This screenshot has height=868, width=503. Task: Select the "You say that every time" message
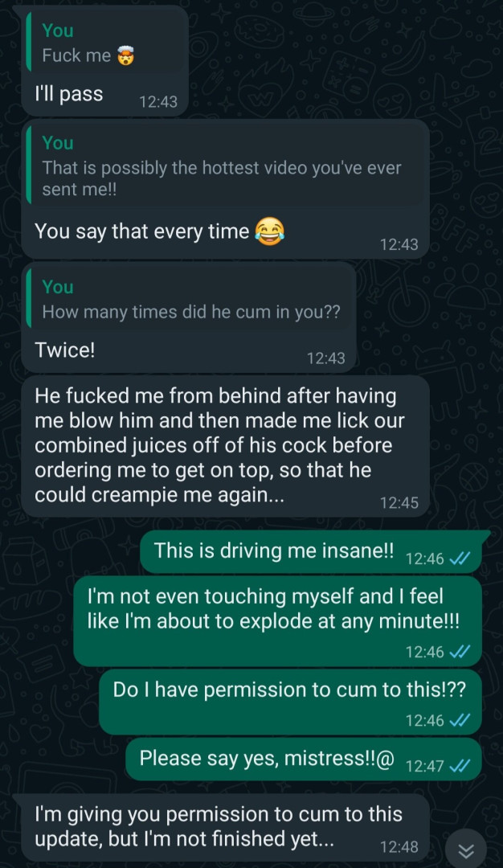click(x=225, y=190)
